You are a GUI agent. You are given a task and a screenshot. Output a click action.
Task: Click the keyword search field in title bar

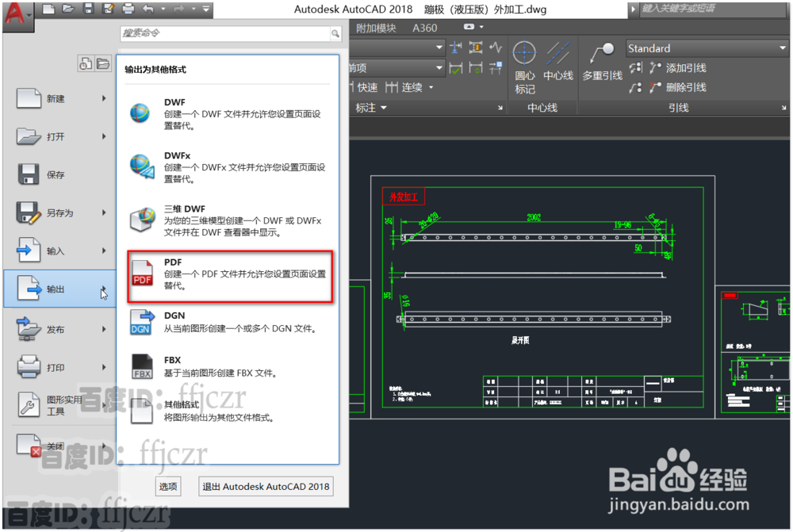(713, 9)
